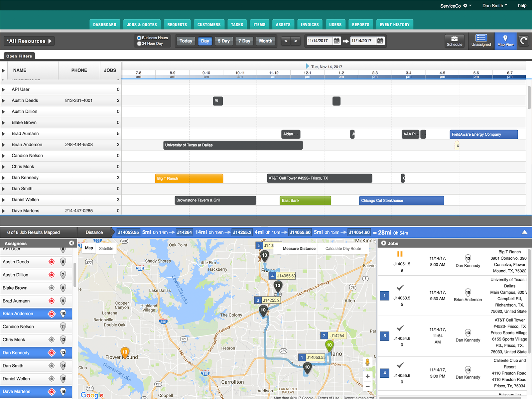The image size is (532, 399).
Task: Switch to Month view
Action: (x=266, y=41)
